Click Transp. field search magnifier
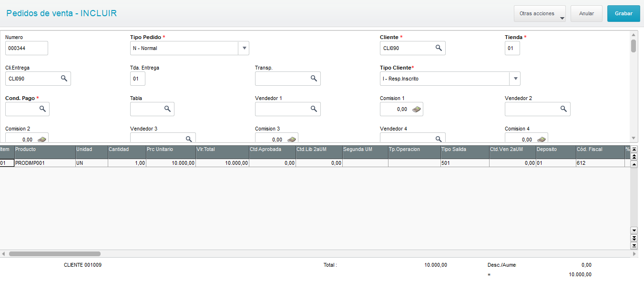 tap(314, 79)
